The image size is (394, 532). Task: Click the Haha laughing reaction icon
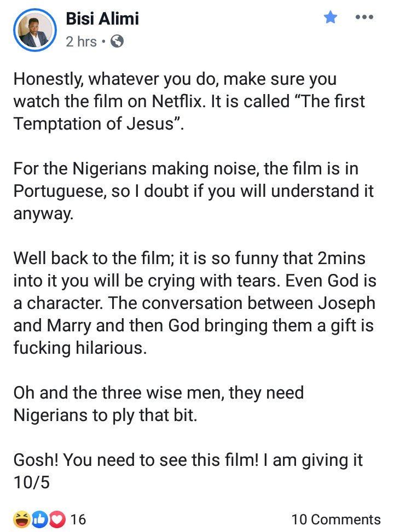[21, 519]
